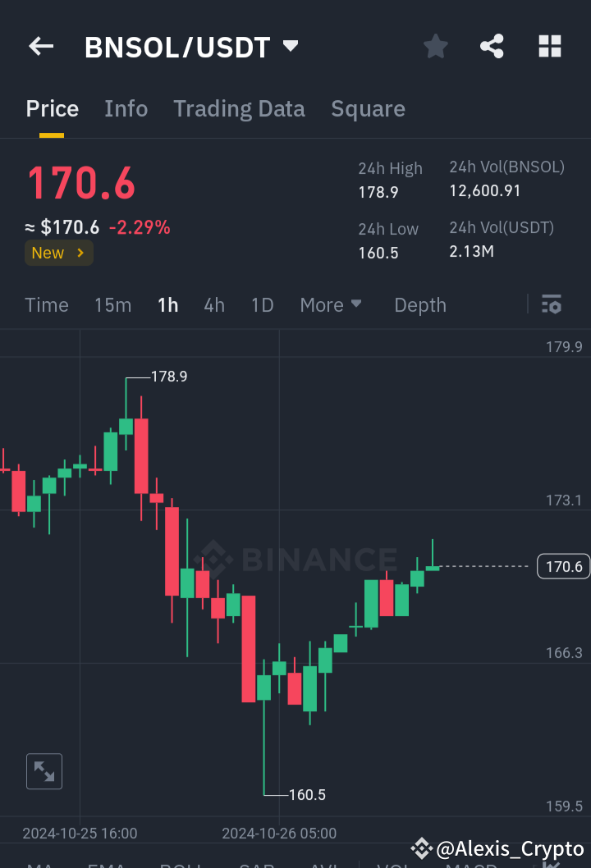
Task: Toggle the BOLL bands indicator
Action: (182, 864)
